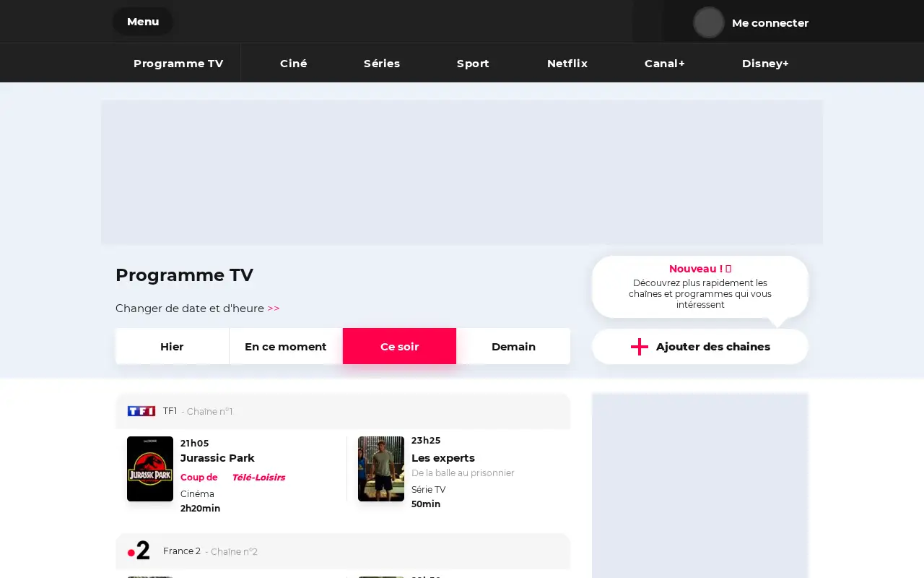Click the Ajouter des chaines button

[x=700, y=347]
